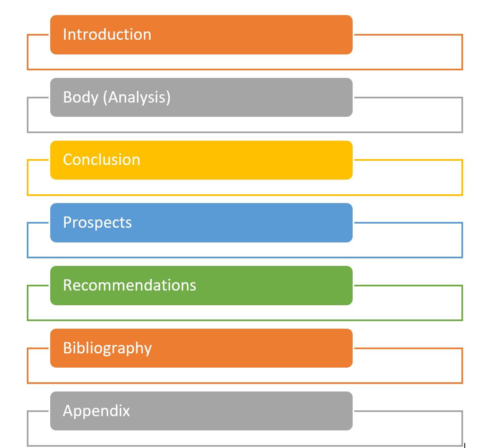The width and height of the screenshot is (484, 448).
Task: Click inside the outlined box under Introduction
Action: 245,62
